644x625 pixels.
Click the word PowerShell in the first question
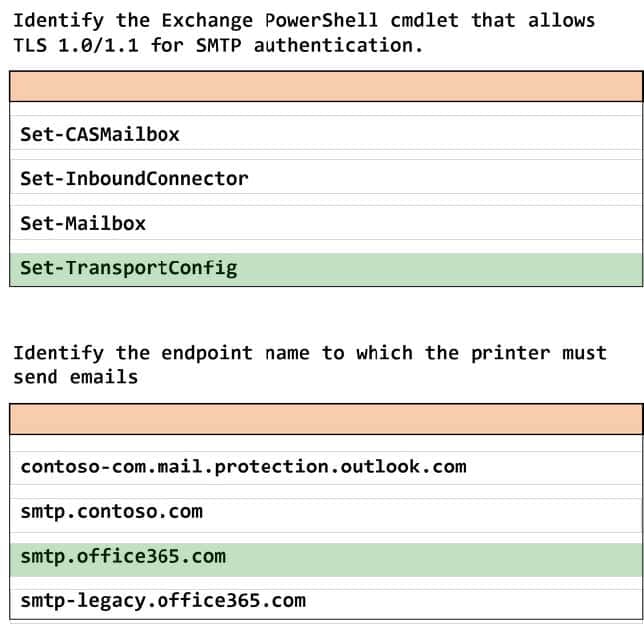(x=321, y=21)
